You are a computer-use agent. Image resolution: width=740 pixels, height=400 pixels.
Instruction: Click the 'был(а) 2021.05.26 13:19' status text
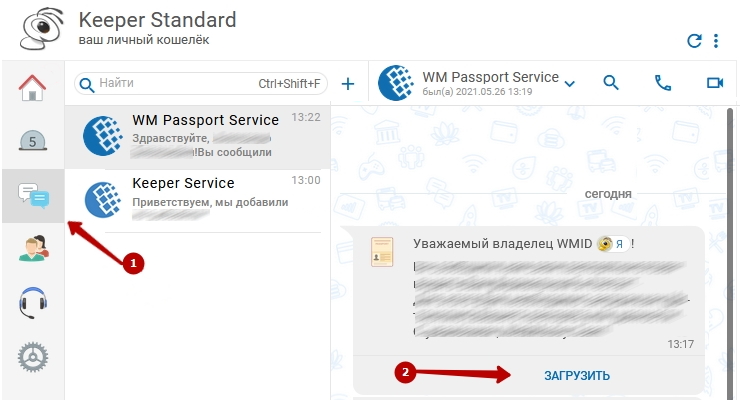click(x=477, y=92)
